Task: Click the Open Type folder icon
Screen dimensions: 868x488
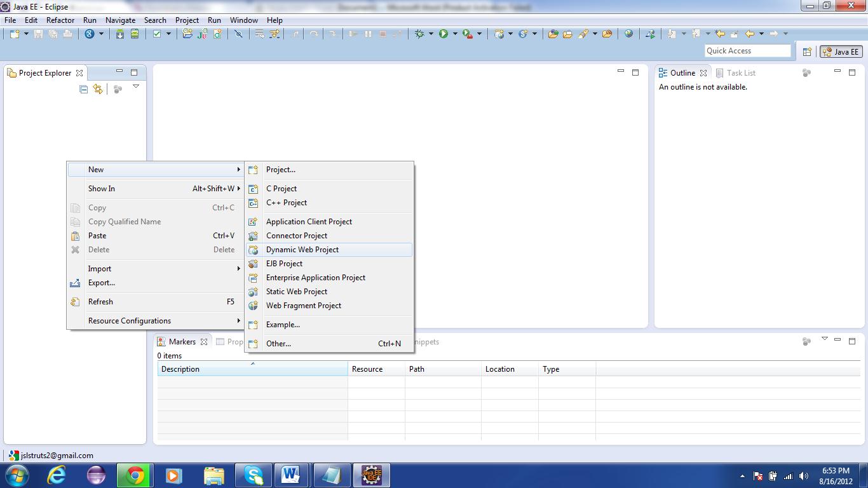Action: tap(553, 34)
